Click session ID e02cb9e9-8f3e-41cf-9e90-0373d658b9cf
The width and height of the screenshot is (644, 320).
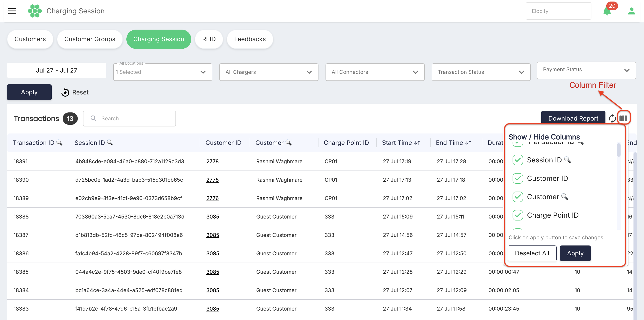click(129, 198)
